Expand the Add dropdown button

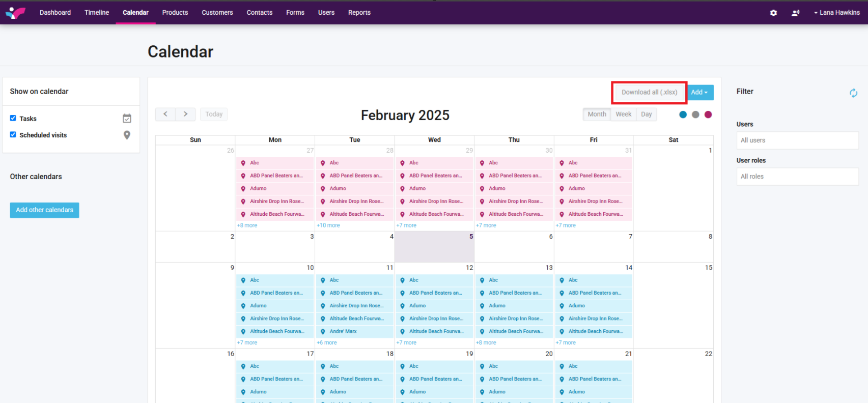pos(700,93)
